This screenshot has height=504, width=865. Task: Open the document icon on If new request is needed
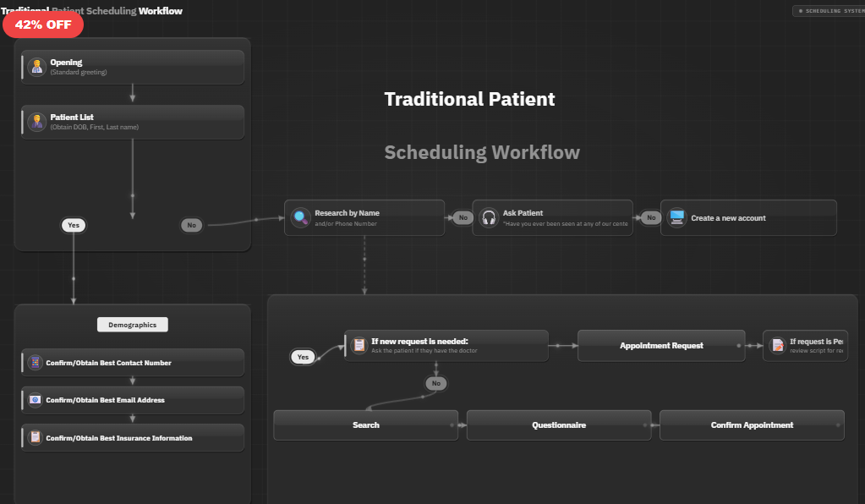point(359,345)
